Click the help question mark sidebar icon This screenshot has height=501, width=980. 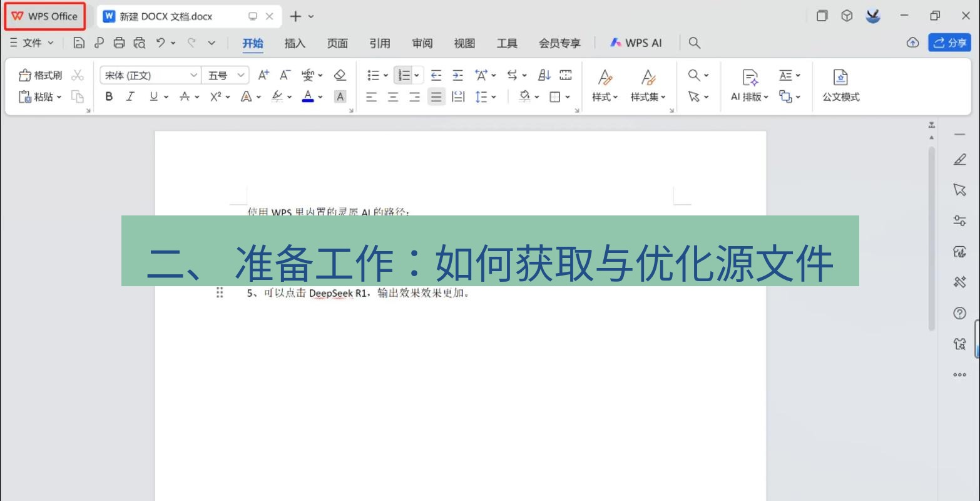coord(959,313)
